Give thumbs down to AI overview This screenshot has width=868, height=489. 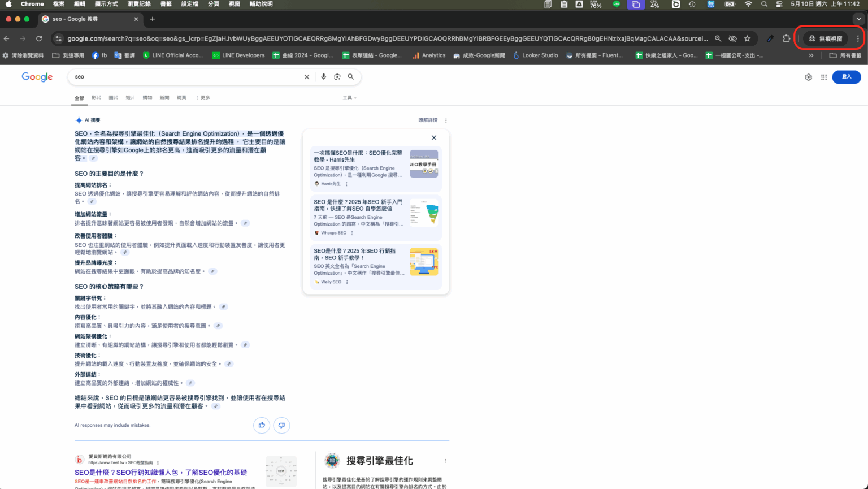coord(281,425)
